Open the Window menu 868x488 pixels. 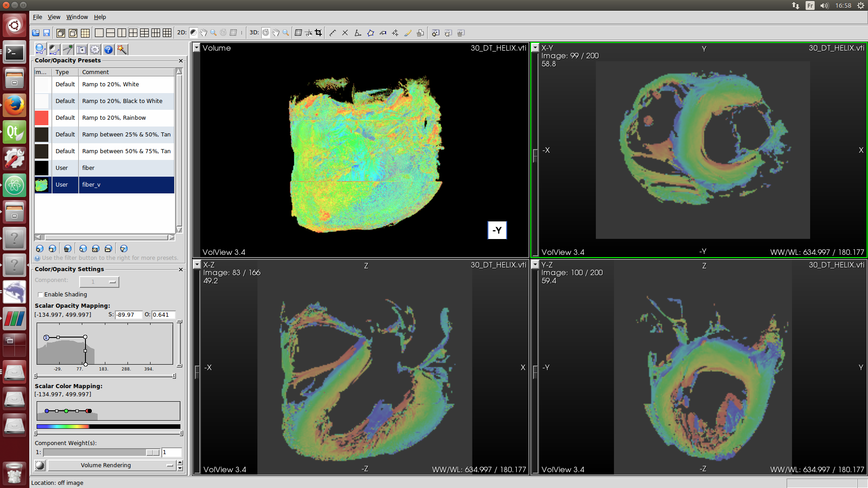pos(77,17)
